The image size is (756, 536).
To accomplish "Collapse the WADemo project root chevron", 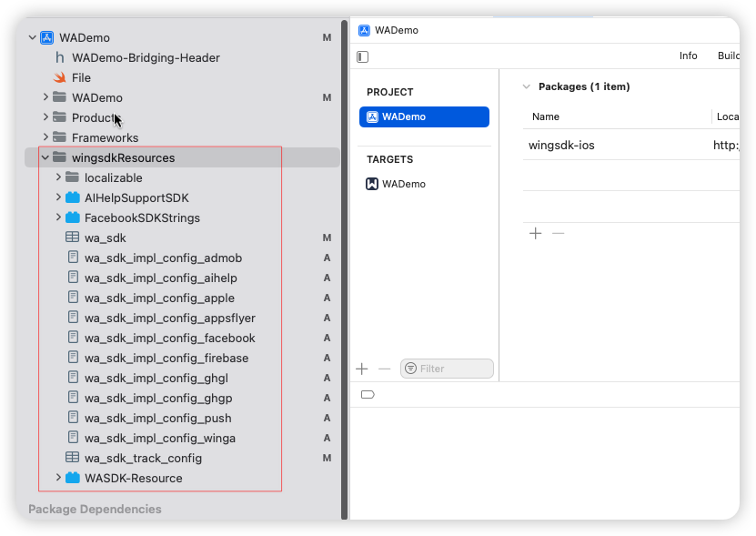I will pos(33,37).
